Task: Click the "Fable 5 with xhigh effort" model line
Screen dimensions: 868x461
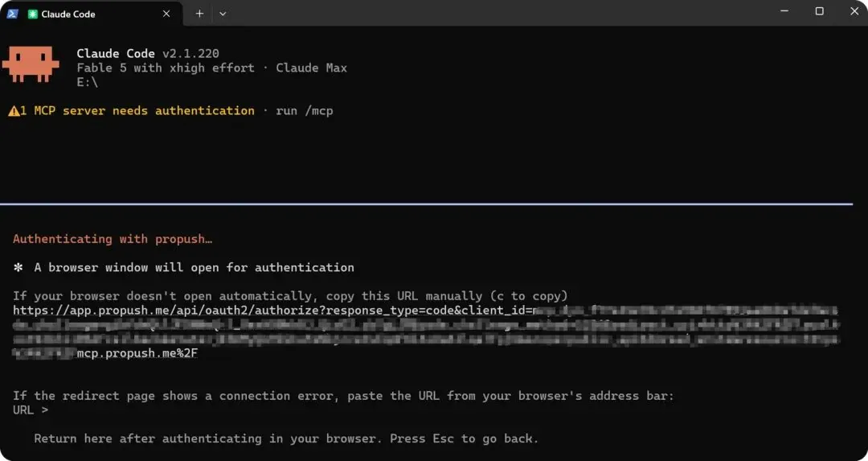Action: click(x=166, y=68)
